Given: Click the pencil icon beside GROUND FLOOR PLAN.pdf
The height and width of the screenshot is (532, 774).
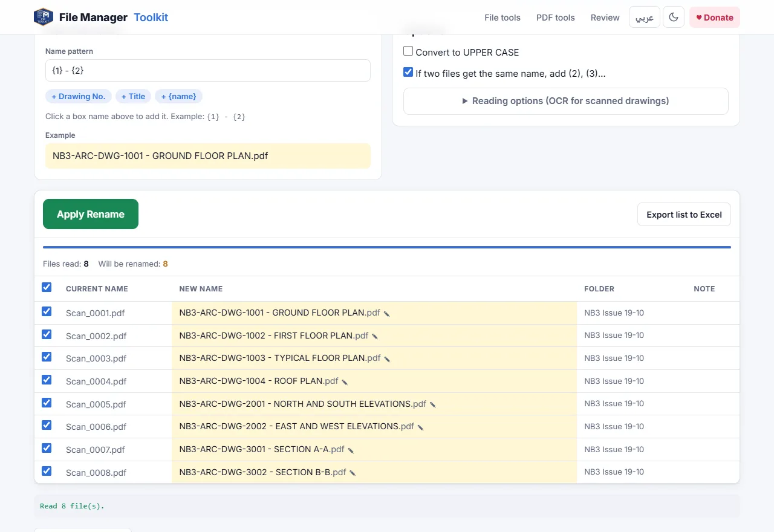Looking at the screenshot, I should tap(387, 314).
